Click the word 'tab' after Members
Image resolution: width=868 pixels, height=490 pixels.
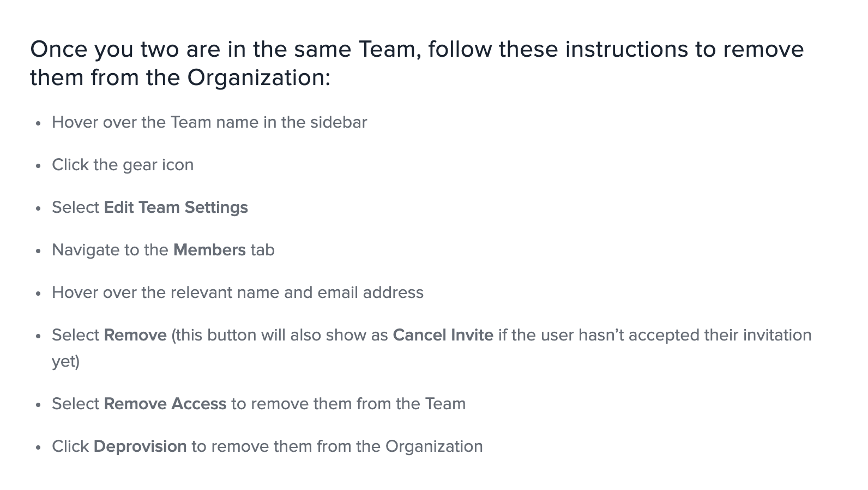(x=263, y=250)
